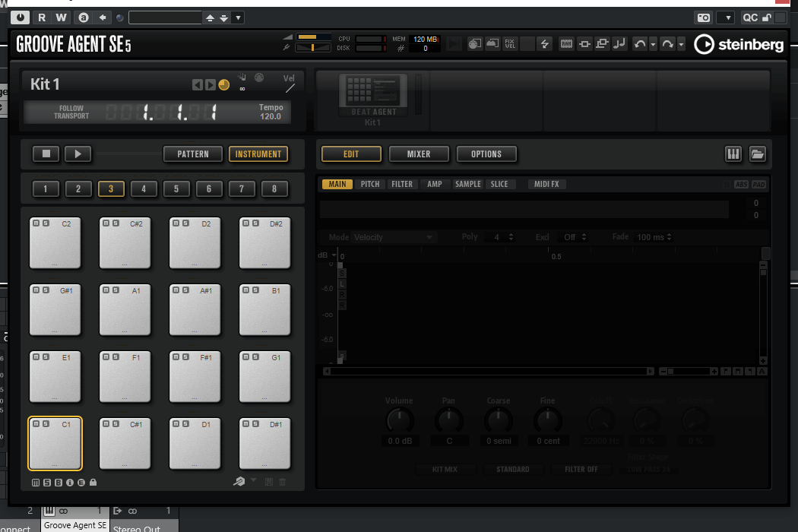Open the preset menu dropdown arrow in header

238,17
